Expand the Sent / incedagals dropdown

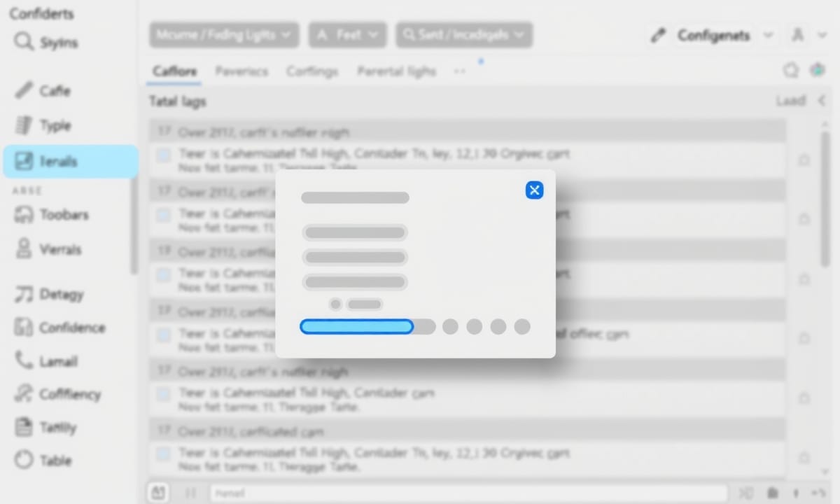pyautogui.click(x=463, y=34)
